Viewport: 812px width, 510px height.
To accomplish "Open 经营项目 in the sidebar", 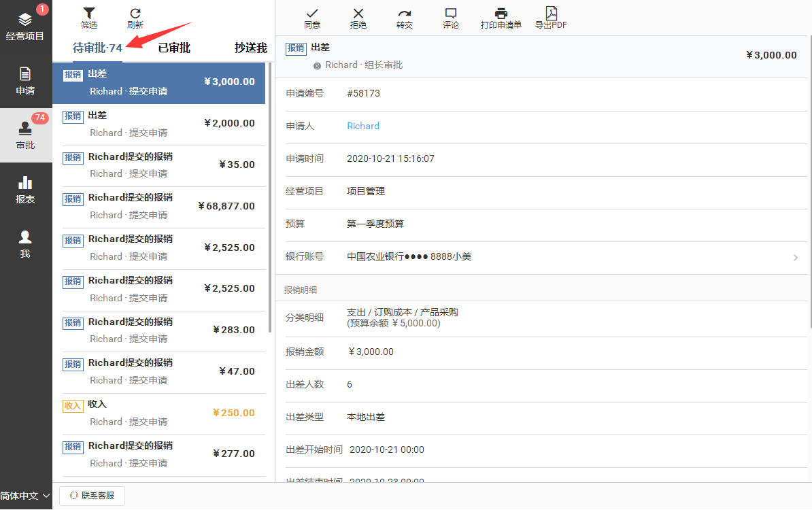I will pyautogui.click(x=25, y=27).
